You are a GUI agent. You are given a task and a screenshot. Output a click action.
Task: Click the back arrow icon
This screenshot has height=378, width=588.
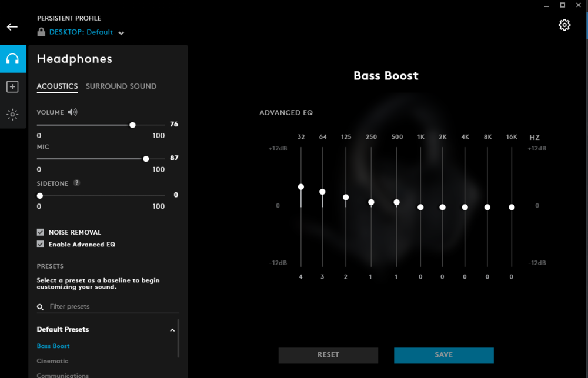coord(12,27)
